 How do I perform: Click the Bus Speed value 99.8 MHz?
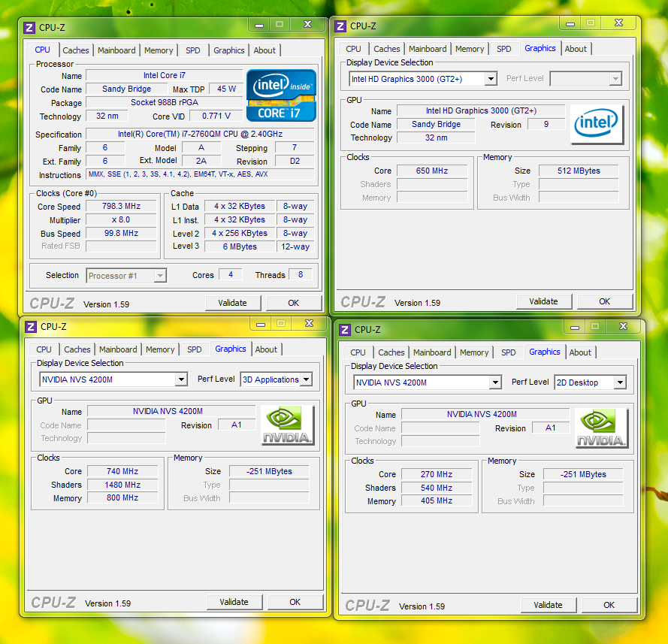(x=121, y=234)
